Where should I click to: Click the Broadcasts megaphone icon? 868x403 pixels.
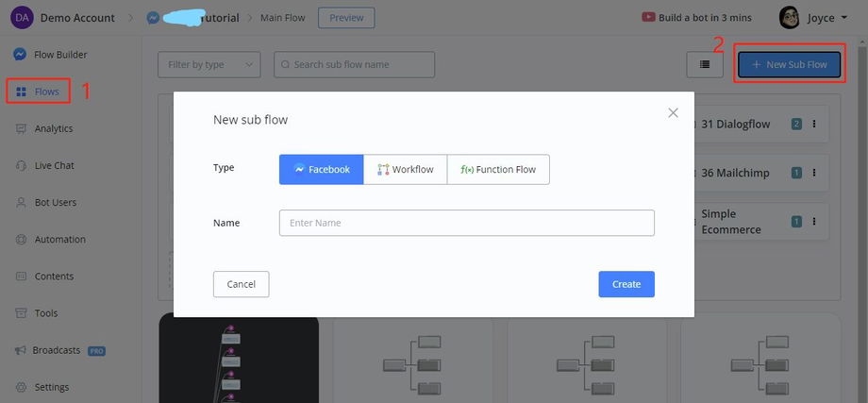point(21,350)
